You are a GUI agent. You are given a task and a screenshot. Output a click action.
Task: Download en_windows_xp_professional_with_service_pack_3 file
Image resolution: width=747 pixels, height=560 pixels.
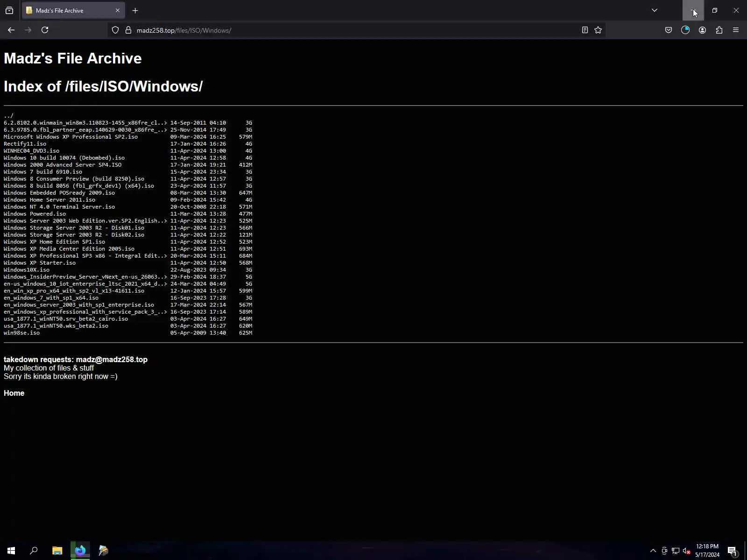[x=85, y=312]
